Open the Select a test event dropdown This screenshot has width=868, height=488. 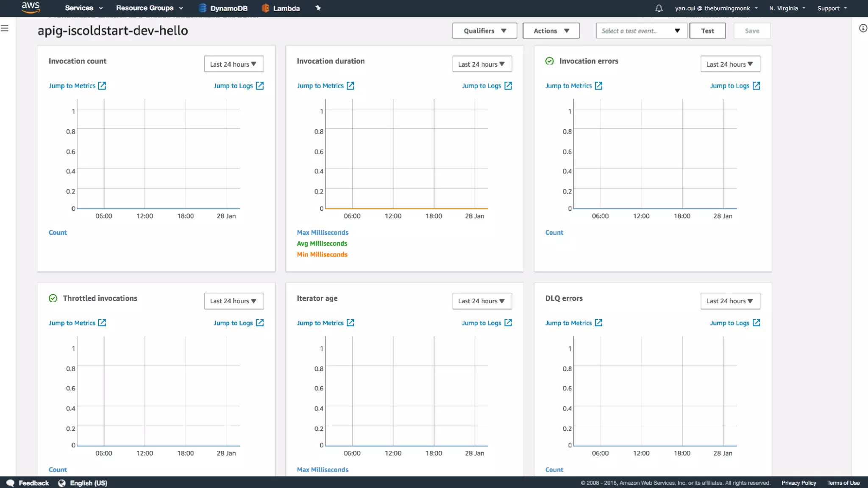641,31
